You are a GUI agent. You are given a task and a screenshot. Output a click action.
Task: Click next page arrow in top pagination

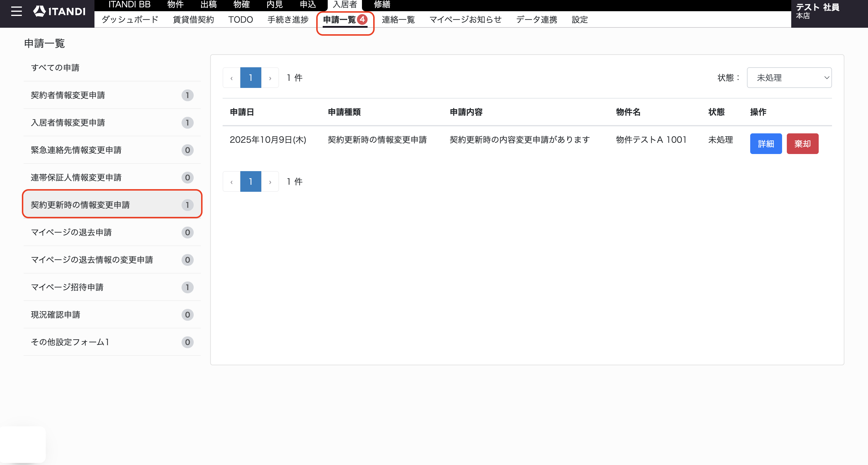[x=270, y=78]
